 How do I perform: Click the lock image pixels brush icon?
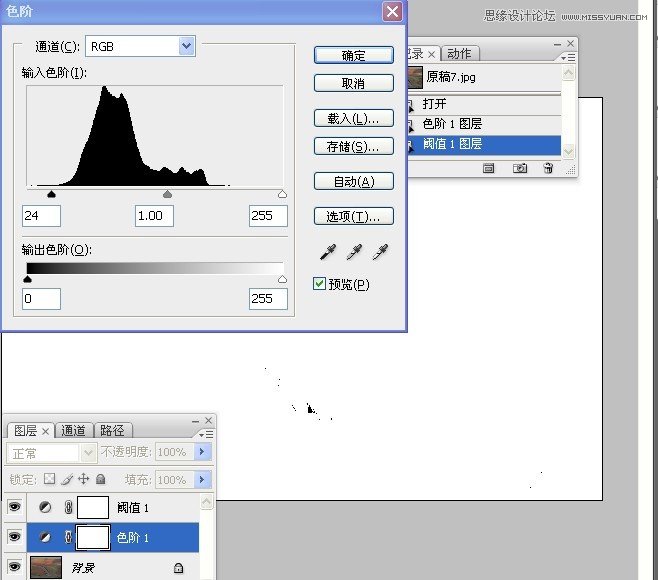[x=67, y=479]
